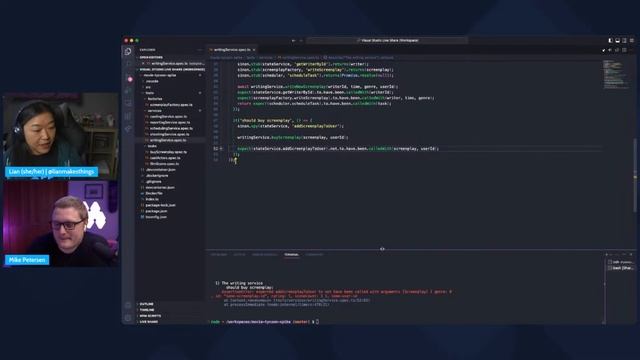The image size is (640, 360).
Task: Switch to the Debug Console tab
Action: click(x=264, y=255)
